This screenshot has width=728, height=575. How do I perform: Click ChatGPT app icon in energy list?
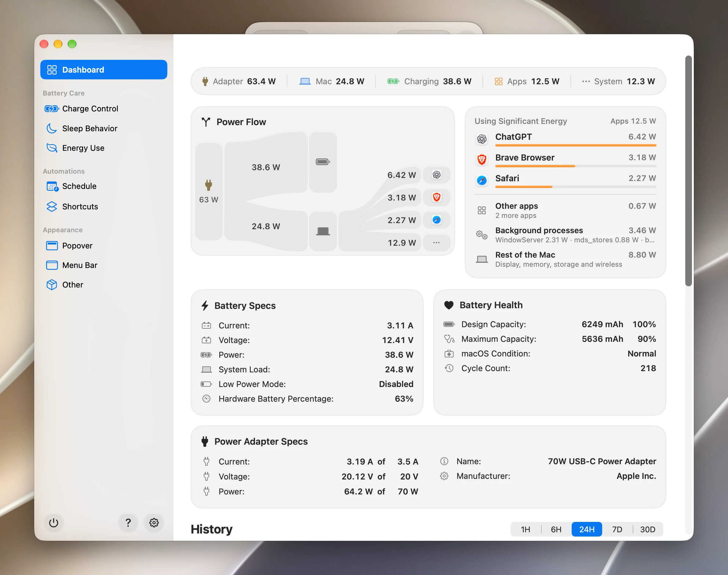(x=482, y=139)
